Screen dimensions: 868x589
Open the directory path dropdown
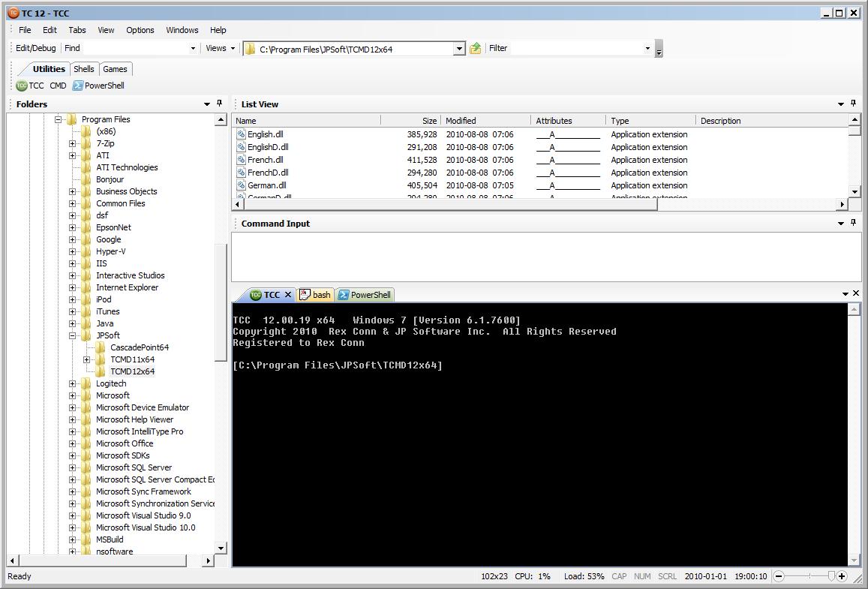(459, 49)
